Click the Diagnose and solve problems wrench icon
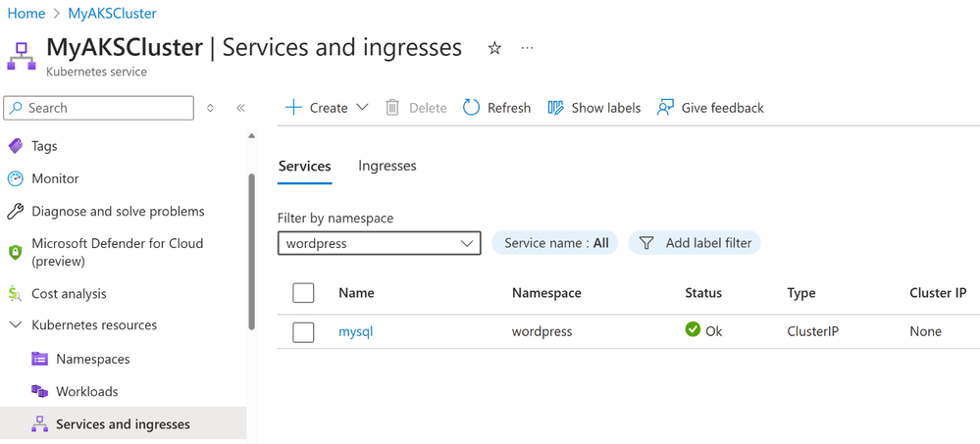The height and width of the screenshot is (444, 980). pos(15,211)
